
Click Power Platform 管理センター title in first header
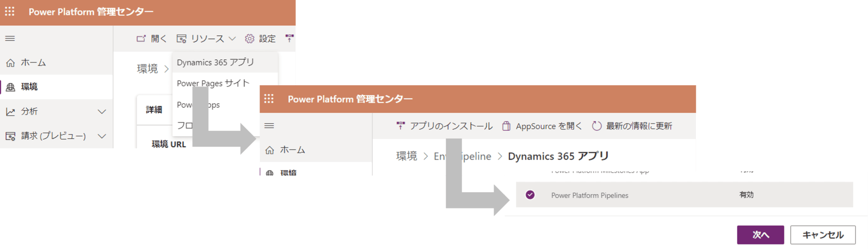(x=91, y=12)
